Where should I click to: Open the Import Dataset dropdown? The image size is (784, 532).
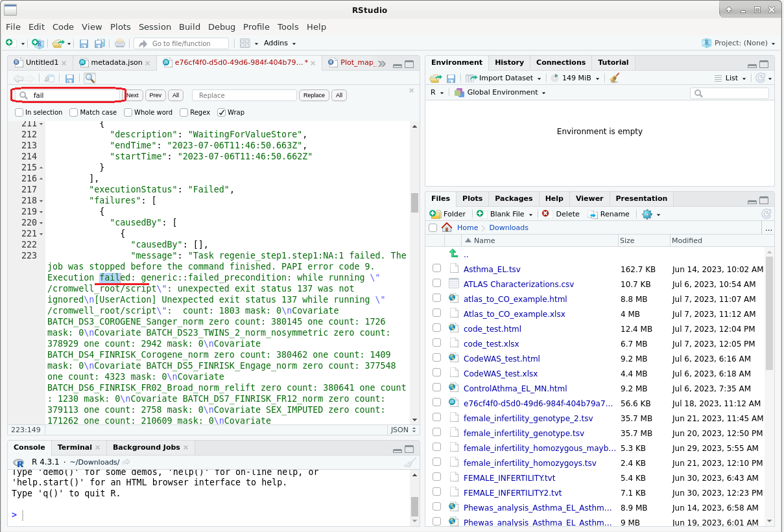(505, 78)
